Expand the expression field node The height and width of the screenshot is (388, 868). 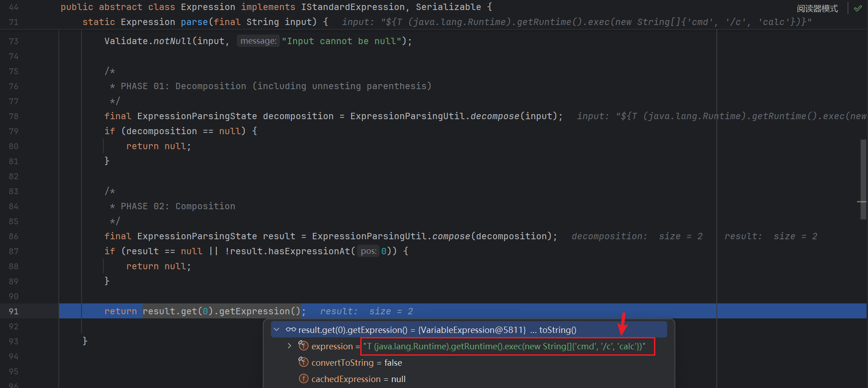[289, 346]
